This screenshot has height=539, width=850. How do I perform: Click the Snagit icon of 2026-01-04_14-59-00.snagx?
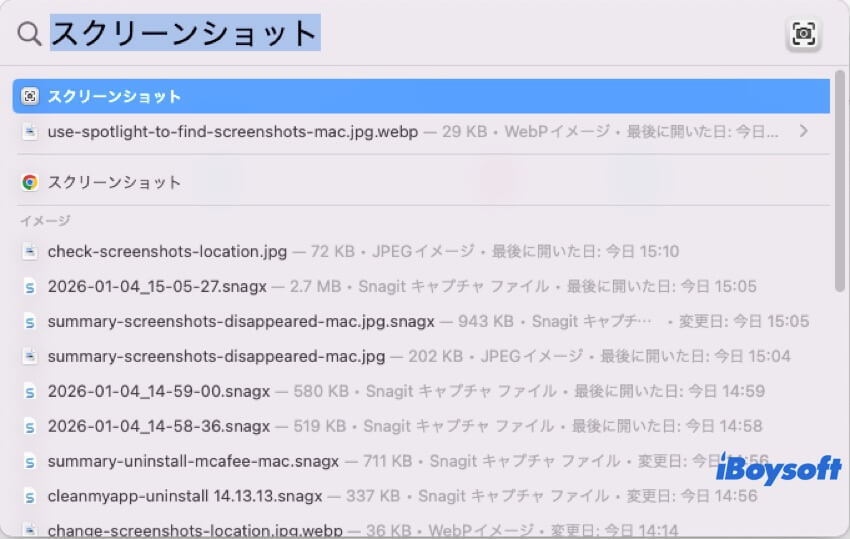pyautogui.click(x=30, y=391)
